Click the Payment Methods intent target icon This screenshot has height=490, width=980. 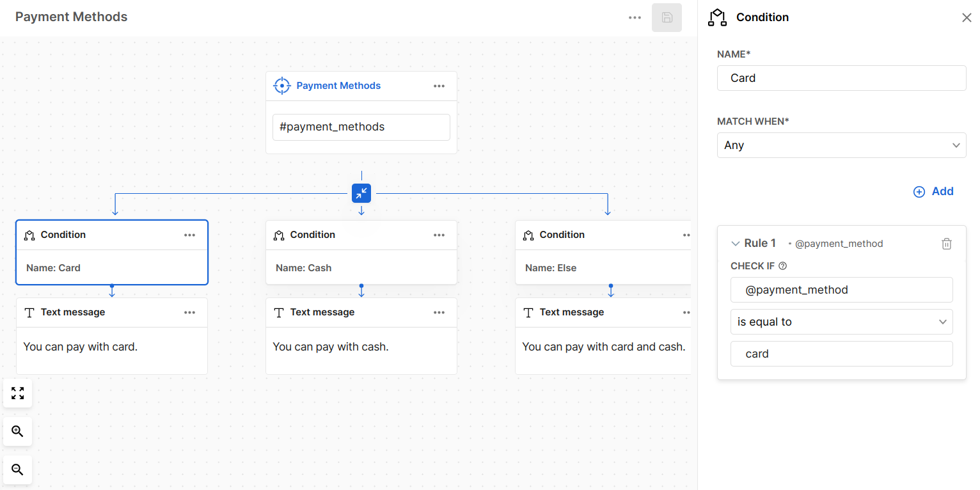tap(281, 86)
